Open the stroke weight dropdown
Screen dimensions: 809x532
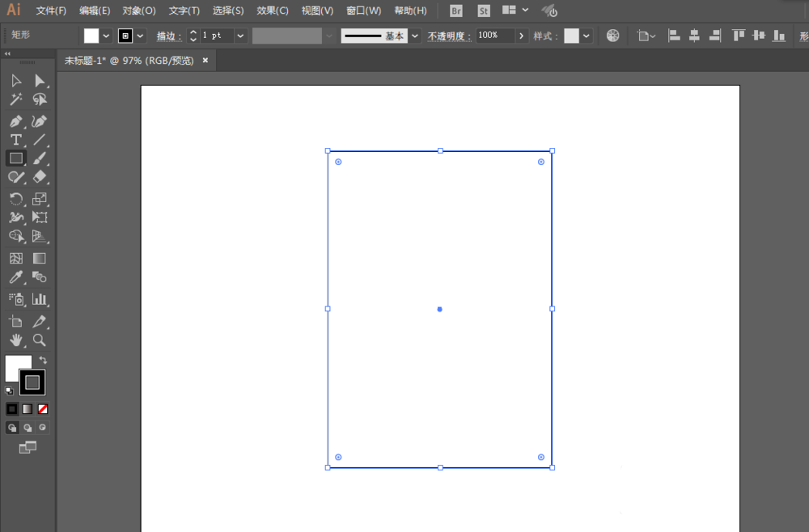pyautogui.click(x=240, y=36)
